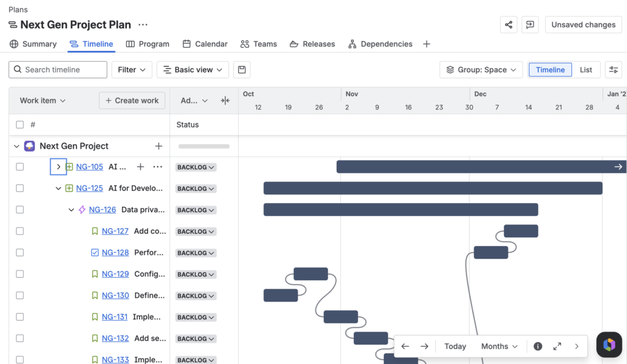Open the feedback icon beside Unsaved changes
The height and width of the screenshot is (364, 627).
coord(530,24)
